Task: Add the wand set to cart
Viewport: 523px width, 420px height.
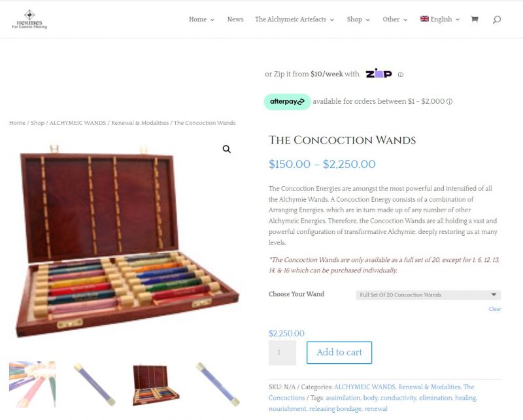Action: [339, 352]
